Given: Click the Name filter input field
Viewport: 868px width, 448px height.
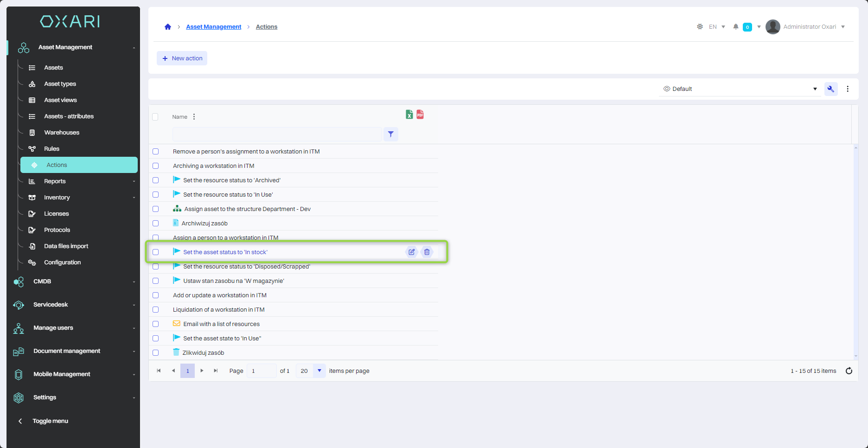Looking at the screenshot, I should tap(277, 134).
